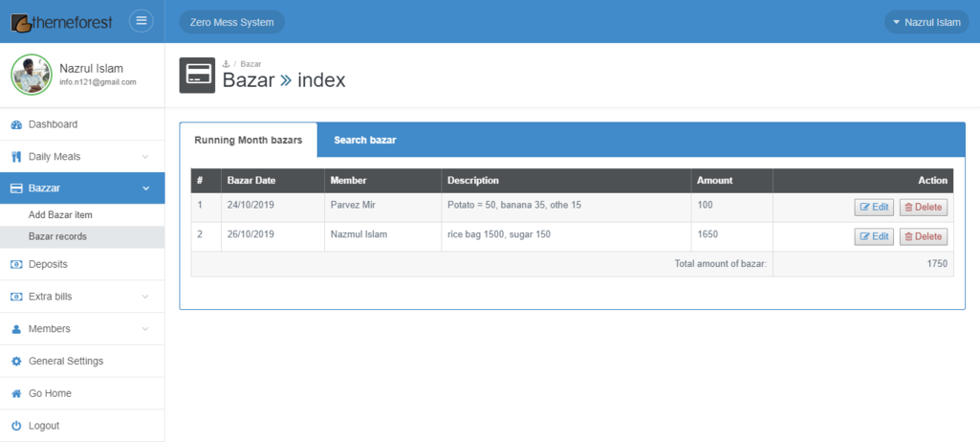This screenshot has width=980, height=442.
Task: Expand the Daily Meals submenu chevron
Action: coord(145,157)
